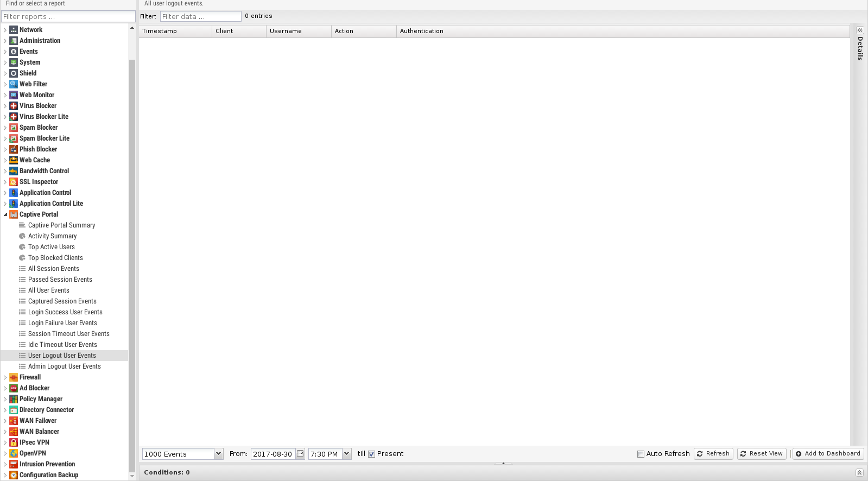The image size is (868, 481).
Task: Click the Reset View button
Action: 762,454
